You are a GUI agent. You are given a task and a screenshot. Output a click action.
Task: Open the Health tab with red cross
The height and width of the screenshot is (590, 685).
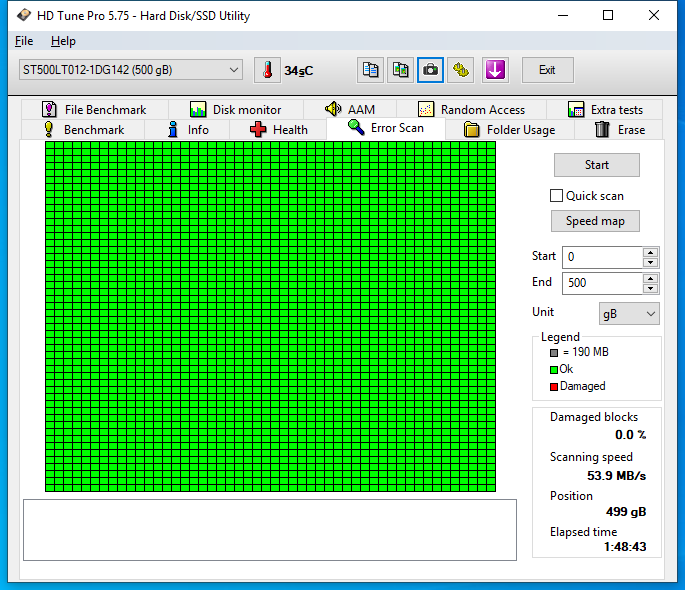pyautogui.click(x=279, y=130)
